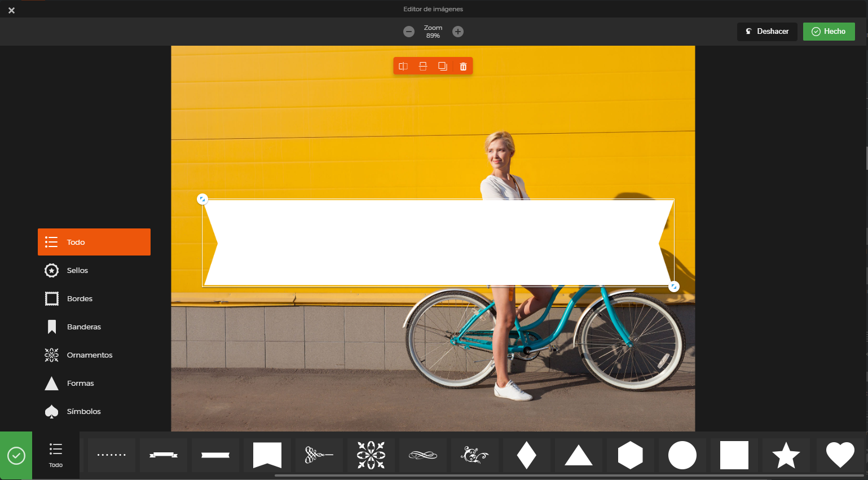This screenshot has width=868, height=480.
Task: Click the Zoom 89% label
Action: tap(433, 32)
